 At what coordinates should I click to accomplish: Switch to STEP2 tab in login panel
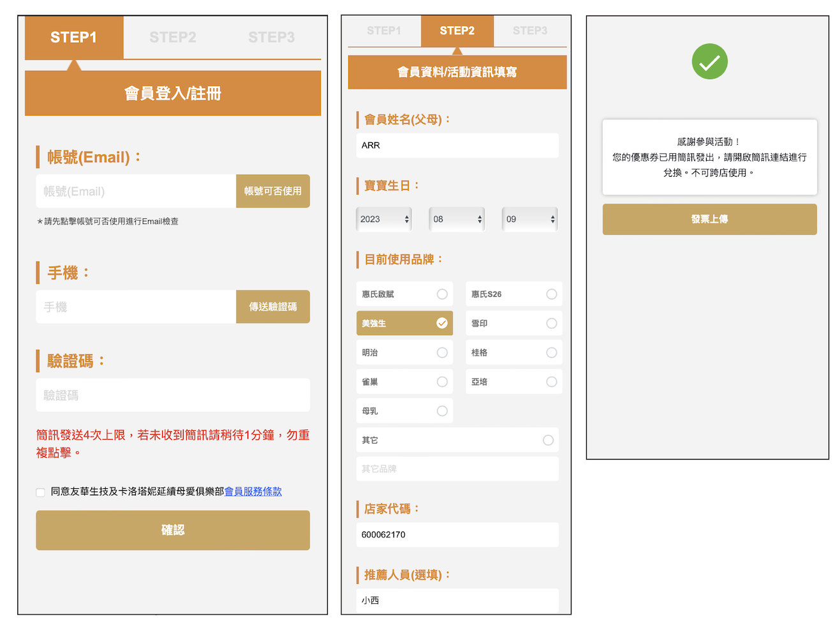172,38
